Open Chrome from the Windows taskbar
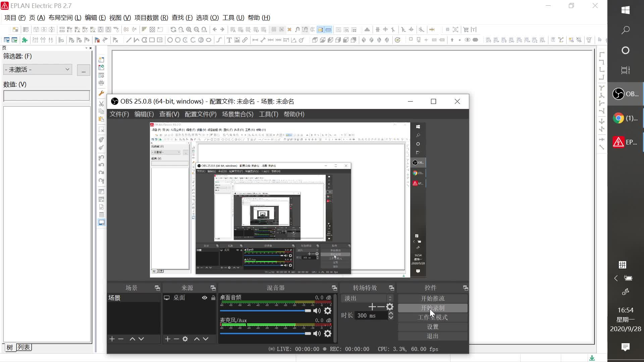This screenshot has height=362, width=644. pos(625,118)
